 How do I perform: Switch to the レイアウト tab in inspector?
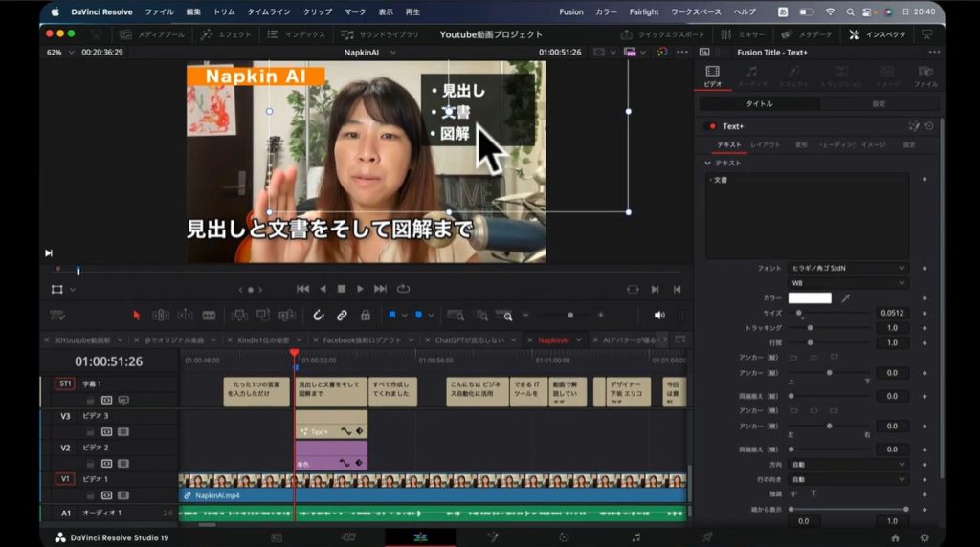point(765,144)
